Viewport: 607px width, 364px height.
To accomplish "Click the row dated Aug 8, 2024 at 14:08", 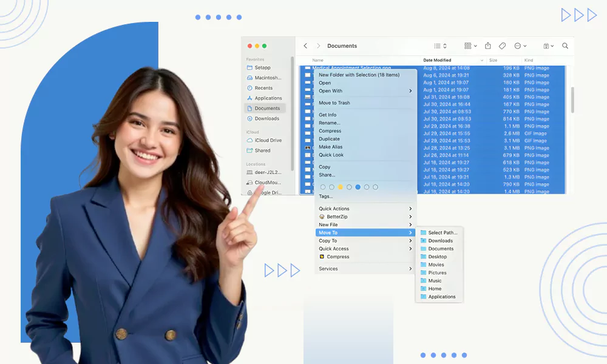I will (x=432, y=68).
